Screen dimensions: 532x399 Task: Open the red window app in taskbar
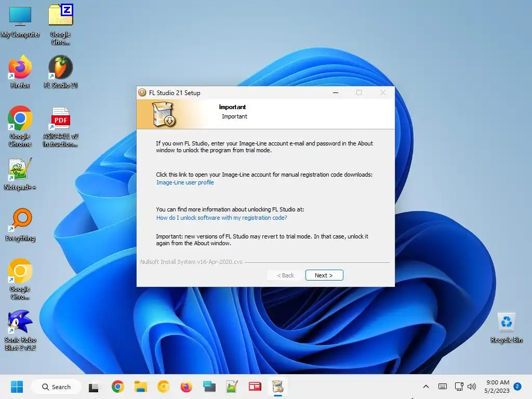pyautogui.click(x=255, y=387)
